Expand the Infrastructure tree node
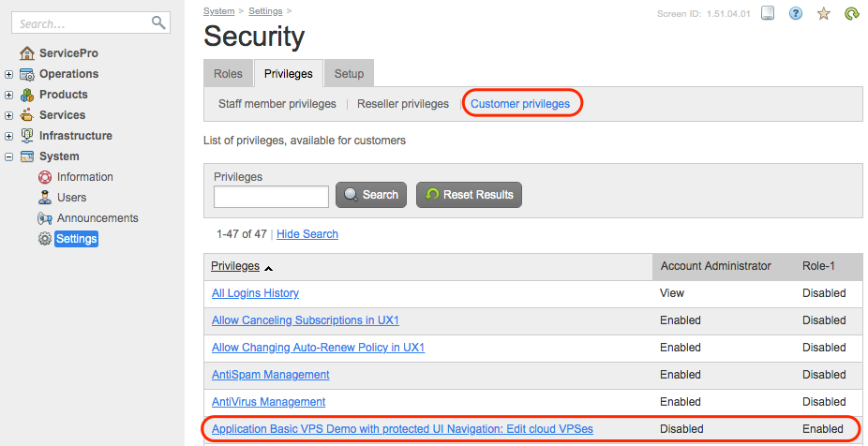 pos(8,136)
